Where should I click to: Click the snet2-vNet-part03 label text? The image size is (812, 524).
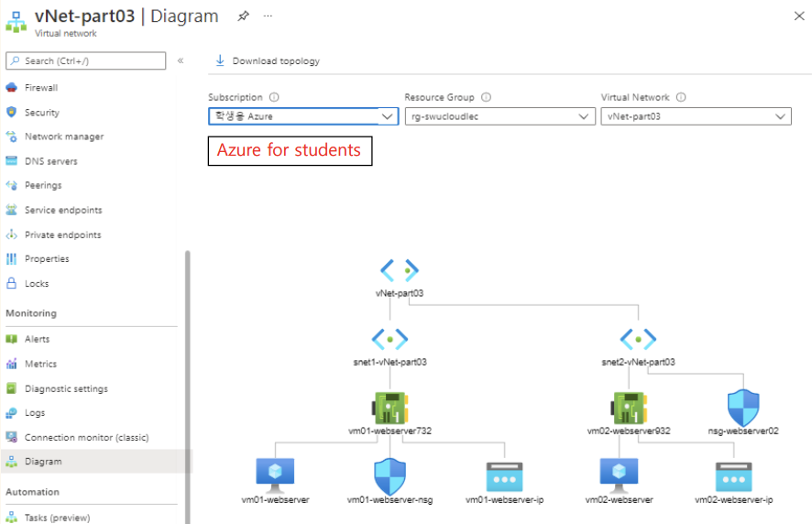(x=638, y=362)
